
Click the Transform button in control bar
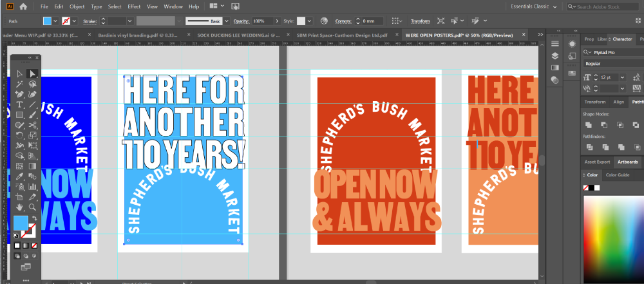[x=420, y=21]
